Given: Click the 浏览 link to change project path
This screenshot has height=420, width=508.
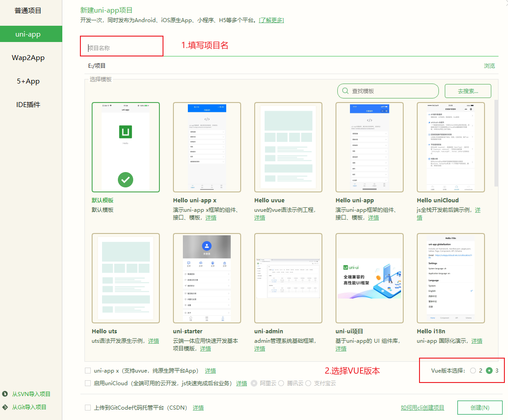Looking at the screenshot, I should click(489, 65).
